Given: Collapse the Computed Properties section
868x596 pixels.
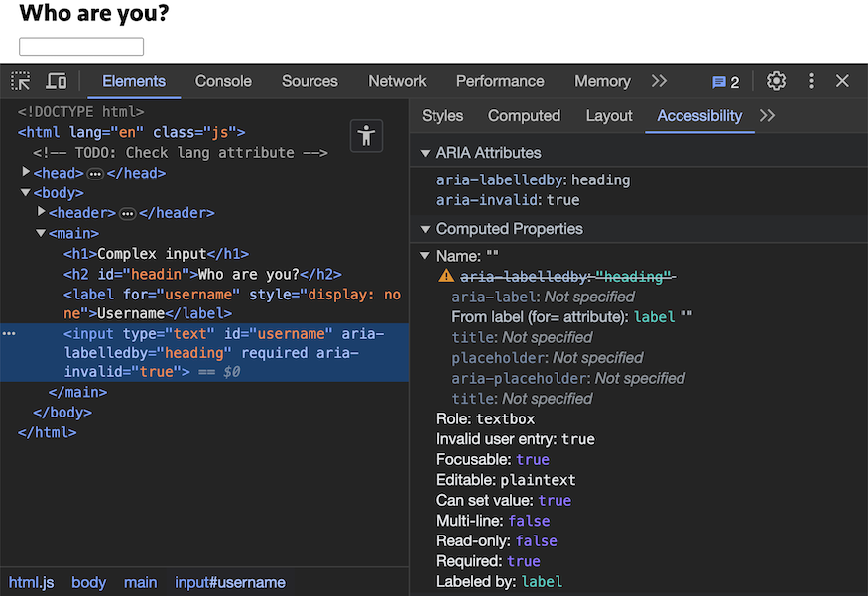Looking at the screenshot, I should click(x=426, y=229).
